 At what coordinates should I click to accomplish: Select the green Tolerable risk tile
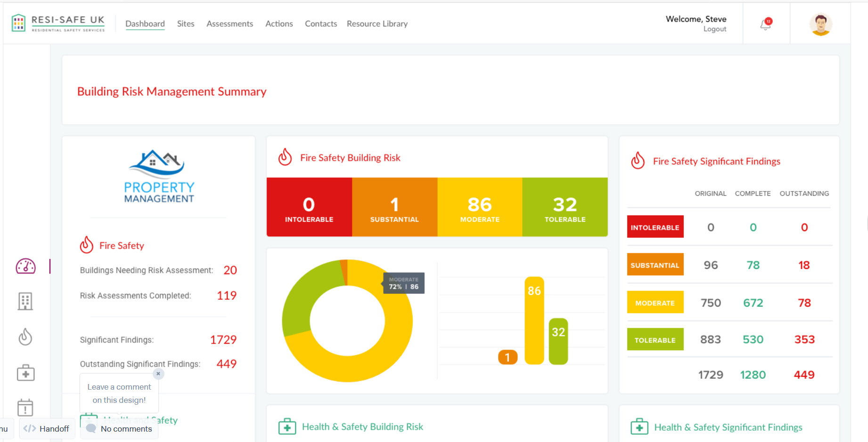[565, 207]
